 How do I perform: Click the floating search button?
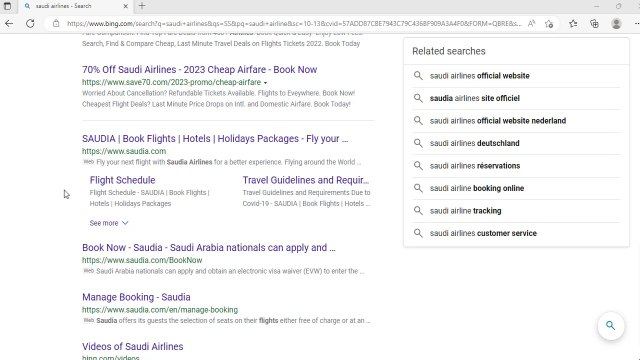(x=611, y=326)
